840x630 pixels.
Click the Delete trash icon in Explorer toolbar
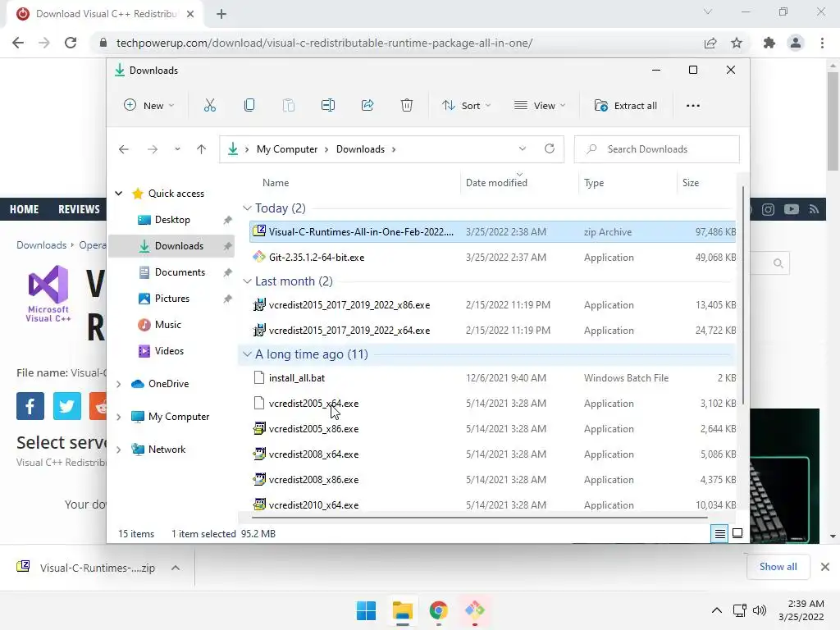pos(407,106)
